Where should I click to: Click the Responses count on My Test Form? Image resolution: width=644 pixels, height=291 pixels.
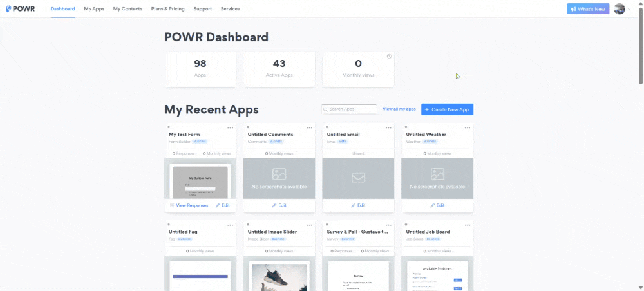(184, 153)
